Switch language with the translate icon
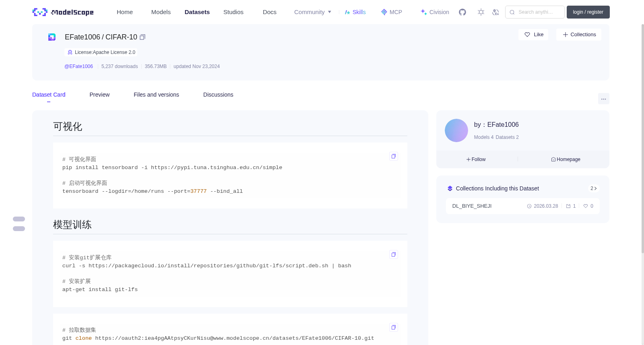 click(495, 12)
